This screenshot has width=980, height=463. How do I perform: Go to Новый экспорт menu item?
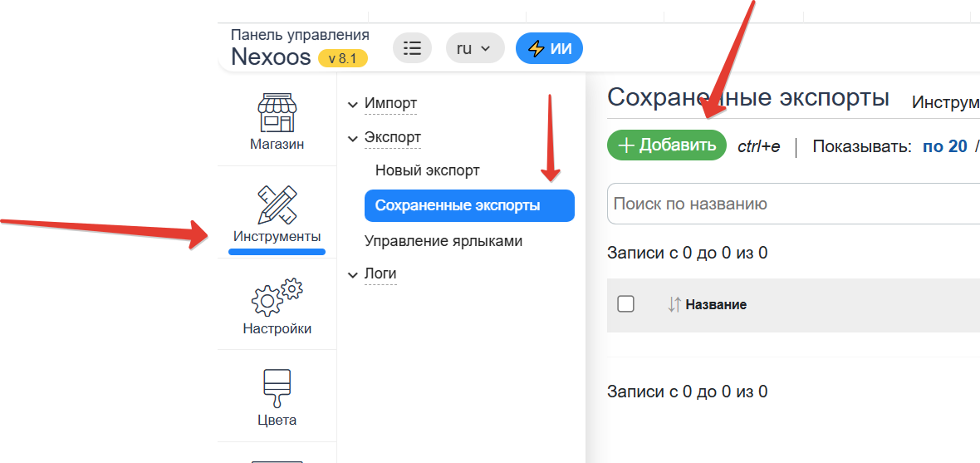(x=427, y=170)
